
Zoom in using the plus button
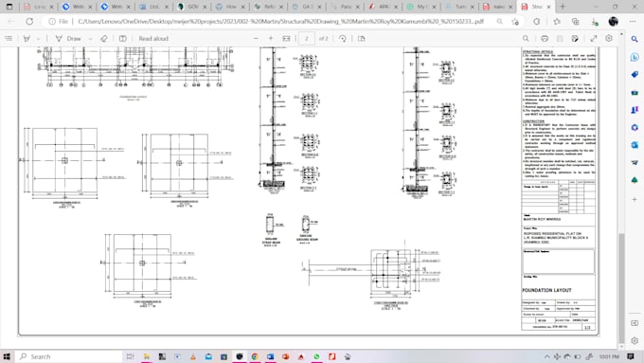pos(271,38)
